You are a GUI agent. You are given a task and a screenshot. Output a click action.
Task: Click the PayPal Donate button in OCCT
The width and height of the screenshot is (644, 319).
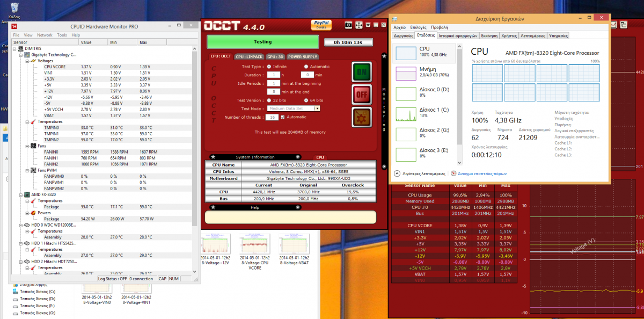(321, 25)
